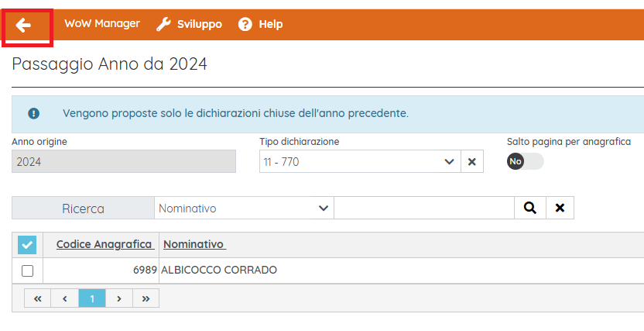Click into the search text field
The height and width of the screenshot is (331, 644).
424,208
